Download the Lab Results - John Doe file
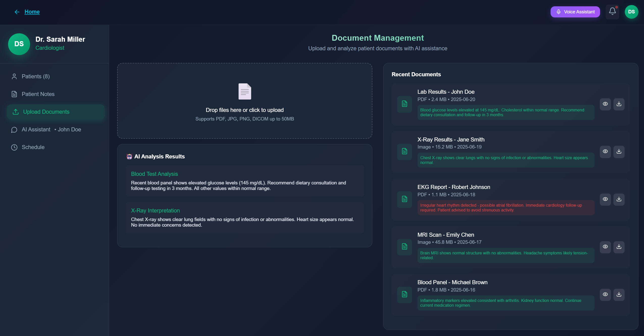 coord(619,104)
